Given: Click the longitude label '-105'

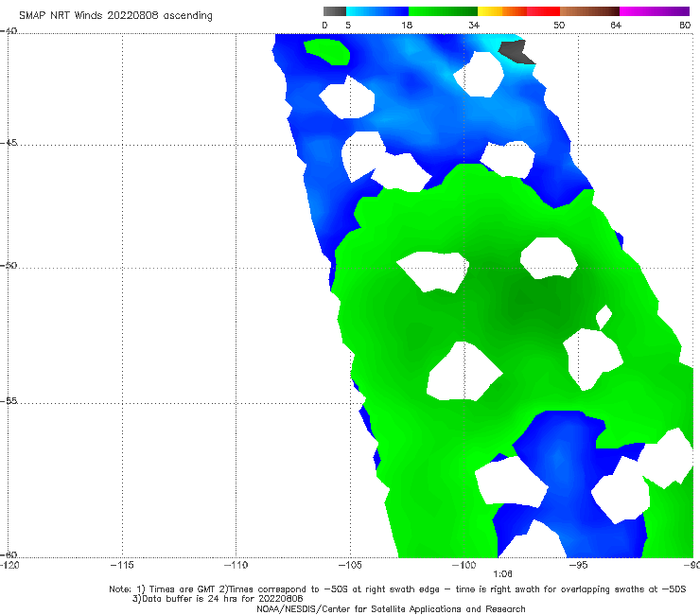Looking at the screenshot, I should [x=350, y=565].
